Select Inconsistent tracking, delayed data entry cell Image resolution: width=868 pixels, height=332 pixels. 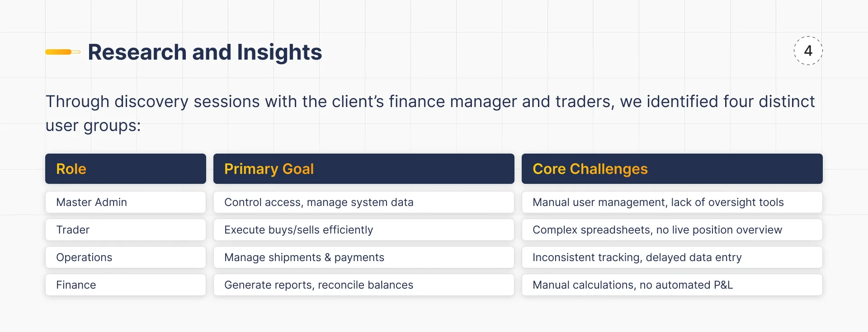point(672,257)
